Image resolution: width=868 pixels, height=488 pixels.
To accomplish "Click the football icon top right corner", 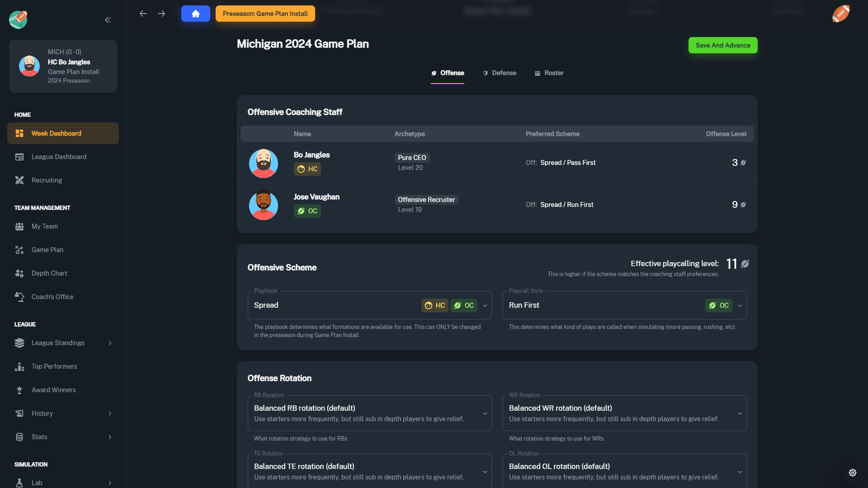I will tap(841, 13).
